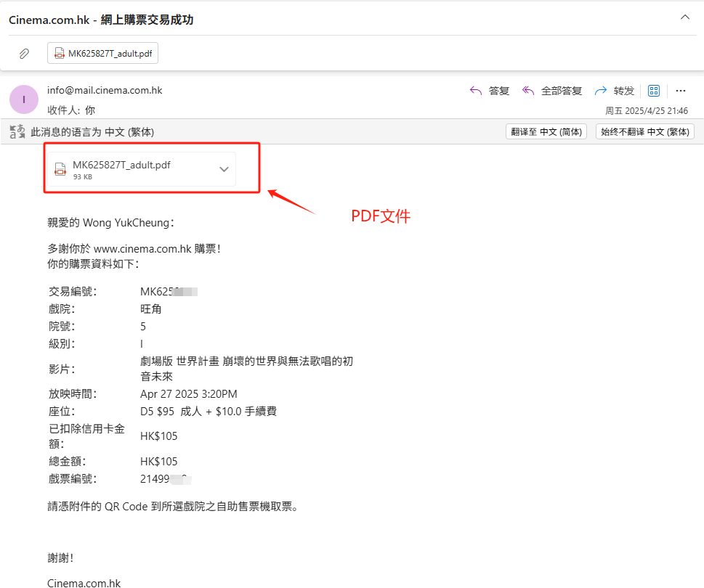704x588 pixels.
Task: Forward this email using 转发
Action: click(x=615, y=91)
